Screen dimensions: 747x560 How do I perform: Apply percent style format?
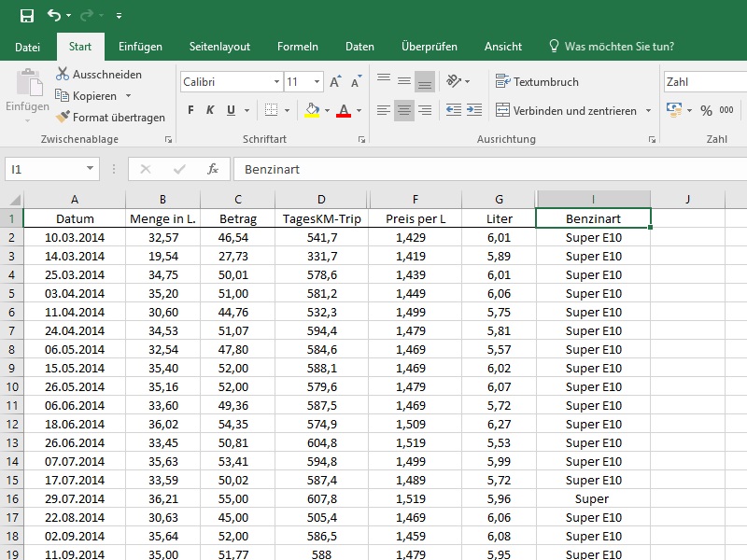coord(706,110)
